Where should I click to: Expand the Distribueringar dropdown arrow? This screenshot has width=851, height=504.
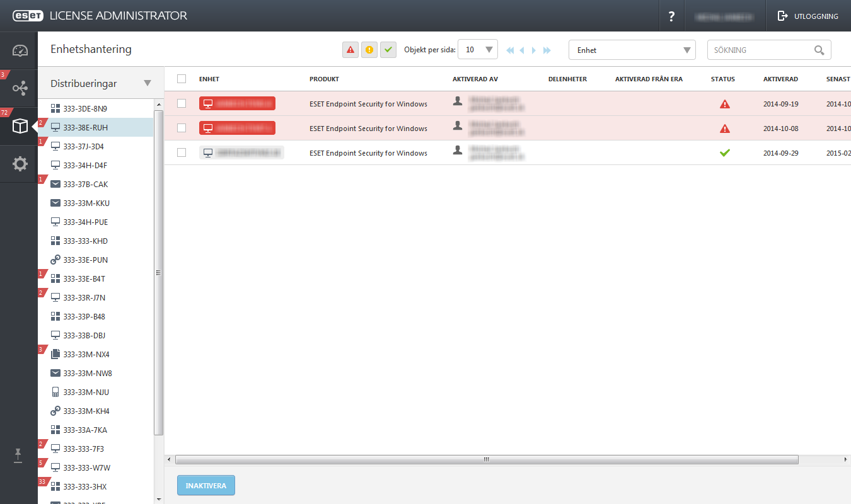tap(148, 83)
